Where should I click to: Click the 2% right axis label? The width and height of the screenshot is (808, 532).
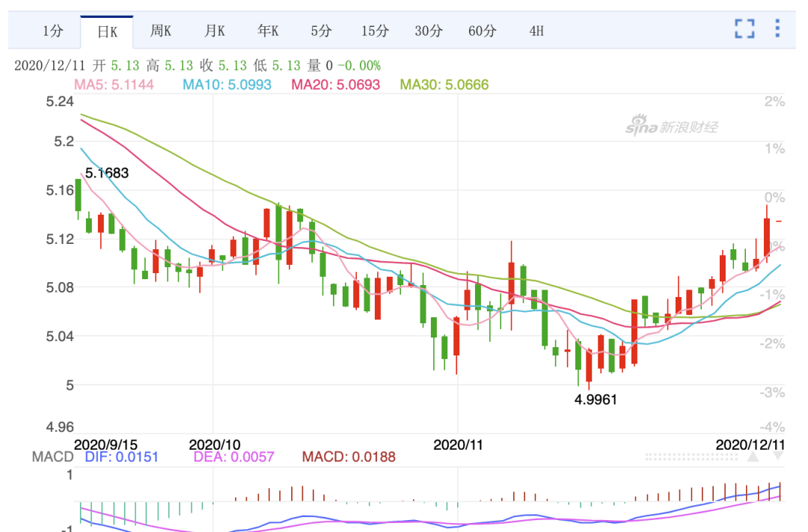coord(774,102)
